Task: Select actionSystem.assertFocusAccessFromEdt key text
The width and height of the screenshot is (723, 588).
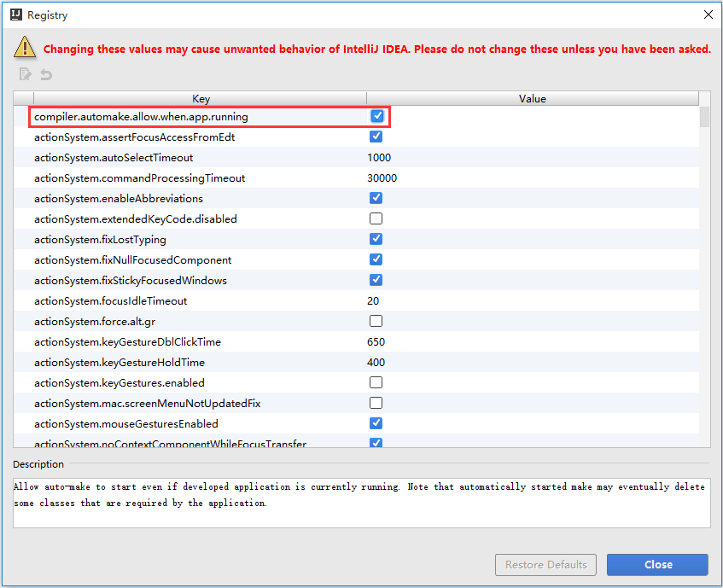Action: coord(135,137)
